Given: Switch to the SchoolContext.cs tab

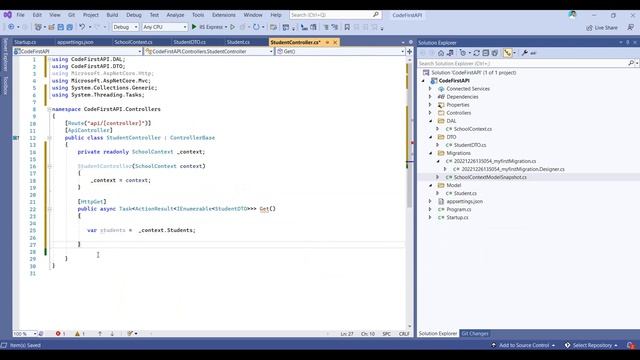Looking at the screenshot, I should click(x=133, y=42).
